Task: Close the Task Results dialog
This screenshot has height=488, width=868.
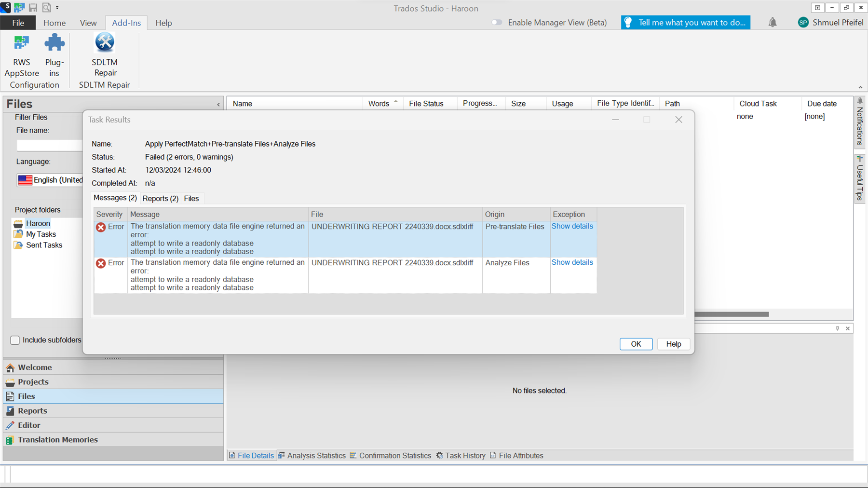Action: point(678,120)
